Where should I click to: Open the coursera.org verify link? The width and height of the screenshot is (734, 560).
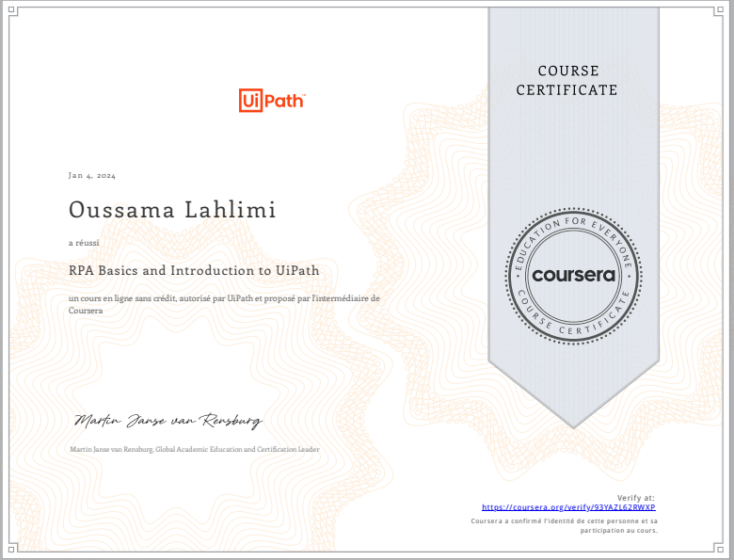[568, 507]
